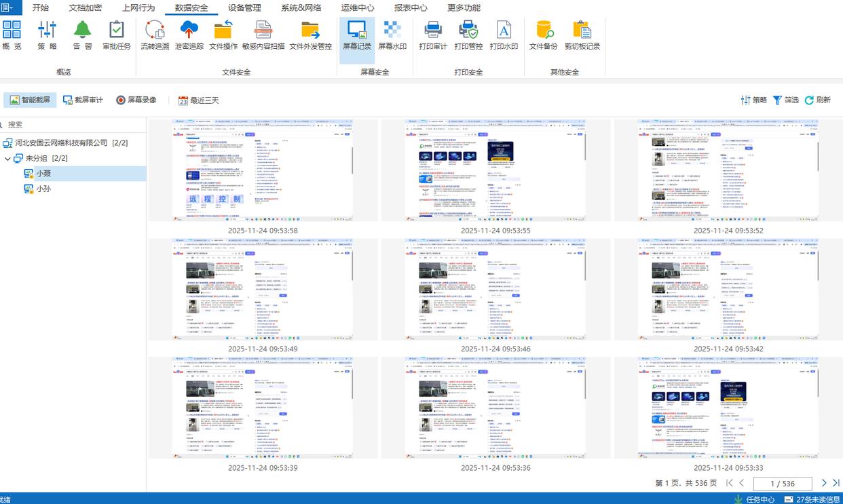Open screenshot thumbnail from 09:53:58
This screenshot has height=504, width=843.
click(x=263, y=170)
